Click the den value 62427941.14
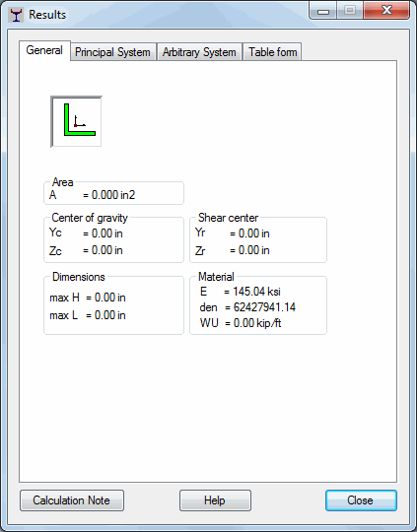Image resolution: width=417 pixels, height=532 pixels. coord(264,307)
